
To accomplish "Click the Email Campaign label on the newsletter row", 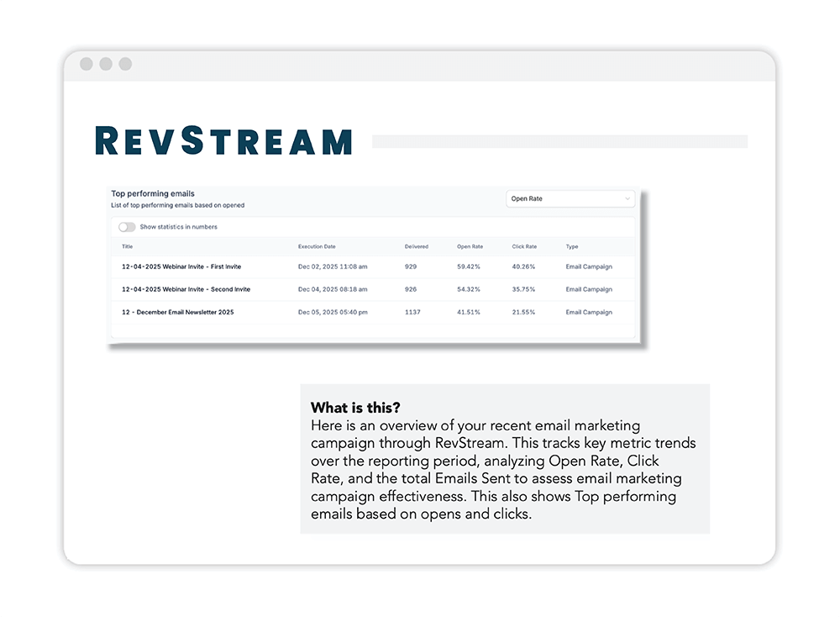I will point(589,312).
